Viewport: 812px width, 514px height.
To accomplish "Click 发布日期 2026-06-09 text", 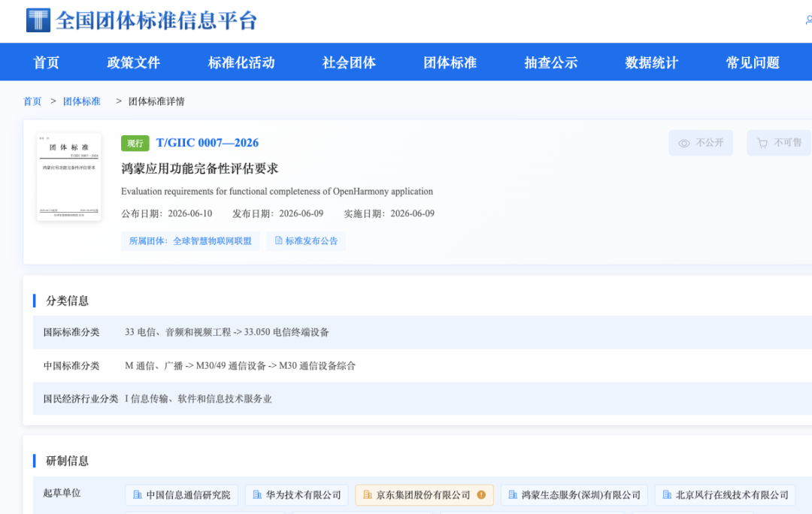I will tap(278, 213).
